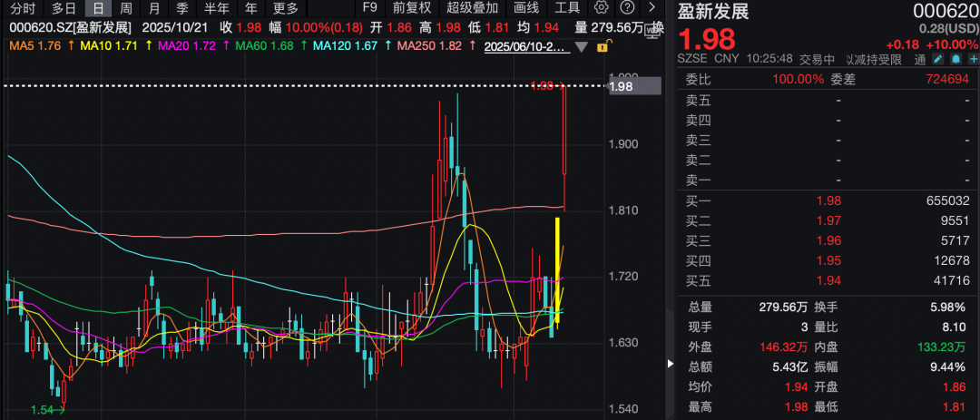980x420 pixels.
Task: Set price alert with bell icon
Action: point(955,60)
